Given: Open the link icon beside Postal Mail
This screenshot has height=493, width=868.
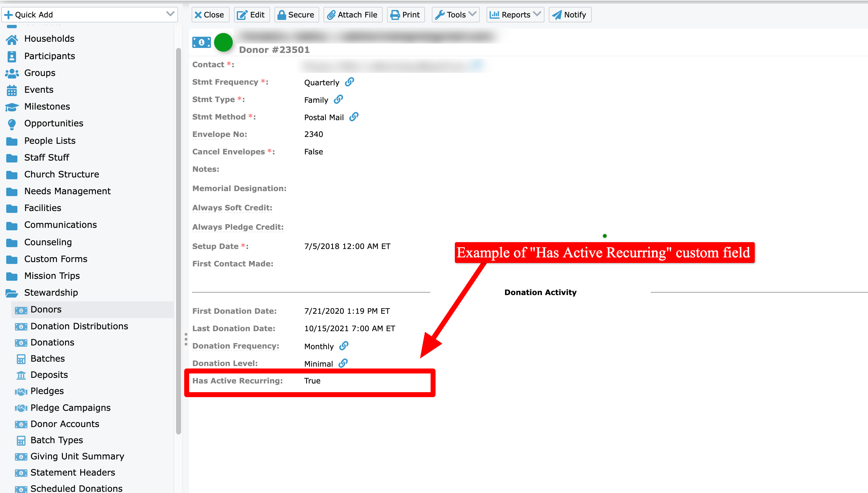Looking at the screenshot, I should click(354, 117).
